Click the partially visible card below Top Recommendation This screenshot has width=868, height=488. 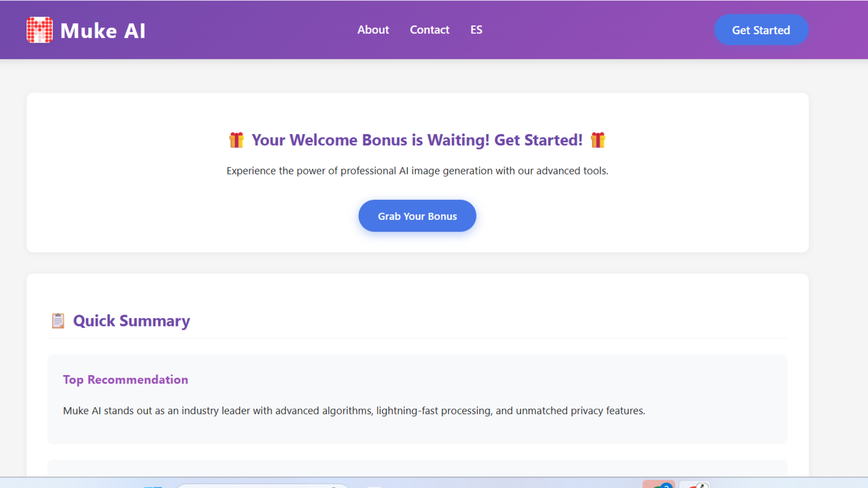417,468
